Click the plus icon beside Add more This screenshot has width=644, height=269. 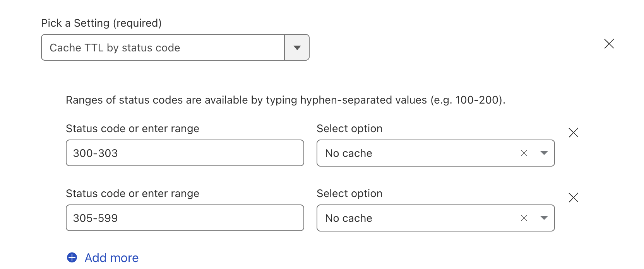coord(72,257)
